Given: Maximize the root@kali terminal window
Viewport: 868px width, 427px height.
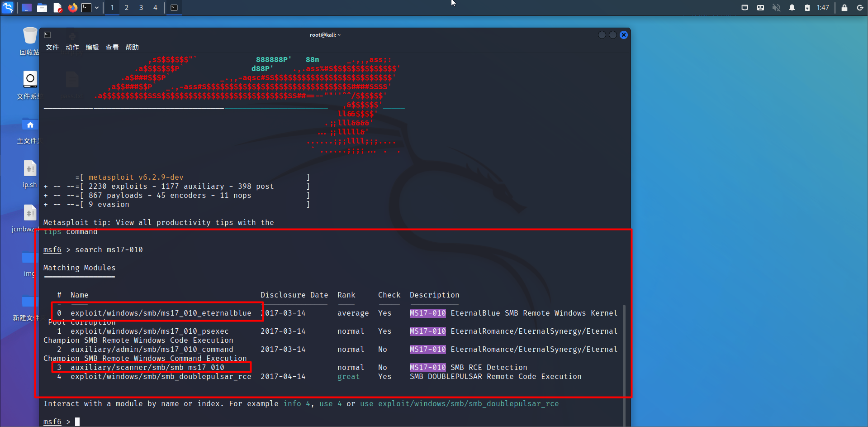Looking at the screenshot, I should (x=613, y=35).
